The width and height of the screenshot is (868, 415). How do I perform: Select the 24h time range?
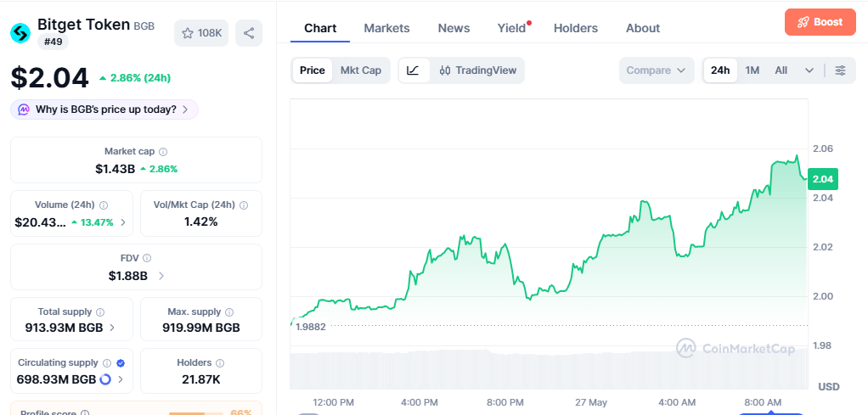(720, 70)
